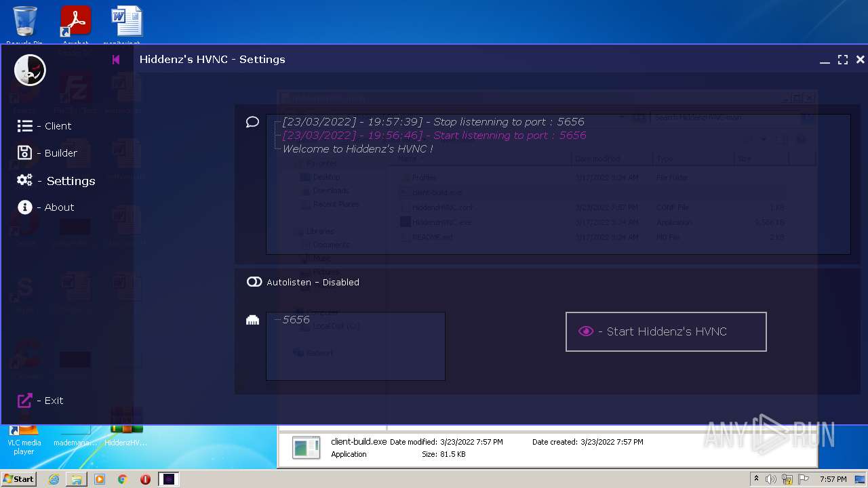Viewport: 868px width, 488px height.
Task: Launch Chrome from the taskbar
Action: 123,479
